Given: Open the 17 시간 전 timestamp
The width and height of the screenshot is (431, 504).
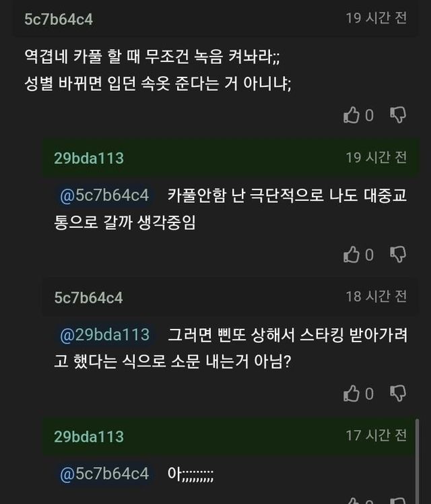Looking at the screenshot, I should [376, 435].
